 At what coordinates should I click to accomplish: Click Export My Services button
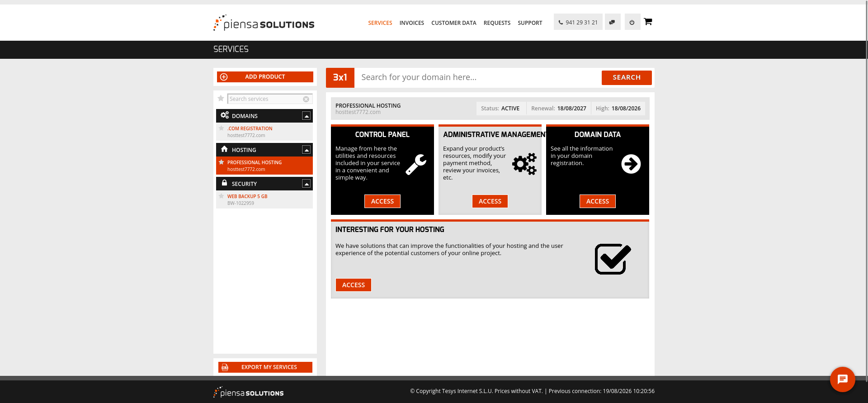tap(265, 367)
